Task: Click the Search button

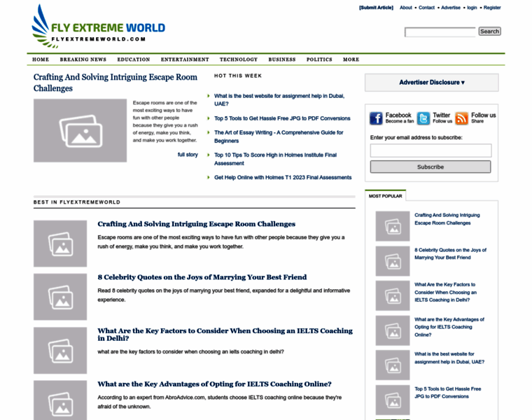Action: 489,31
